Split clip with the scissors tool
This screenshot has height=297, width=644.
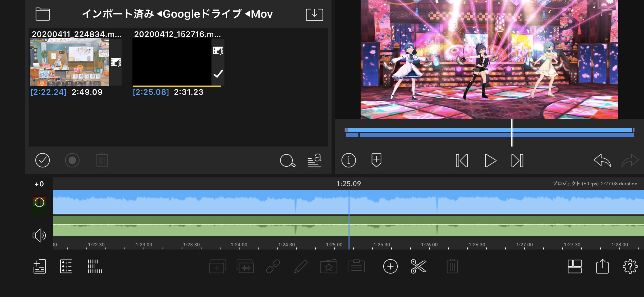coord(418,266)
